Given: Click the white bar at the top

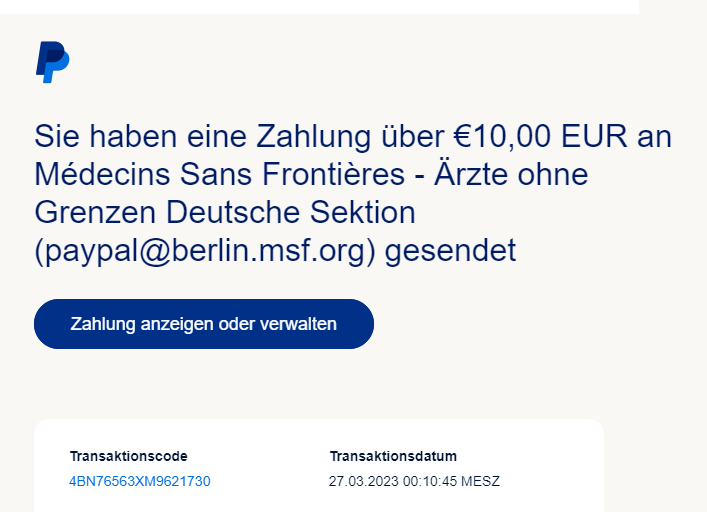Looking at the screenshot, I should pyautogui.click(x=320, y=6).
